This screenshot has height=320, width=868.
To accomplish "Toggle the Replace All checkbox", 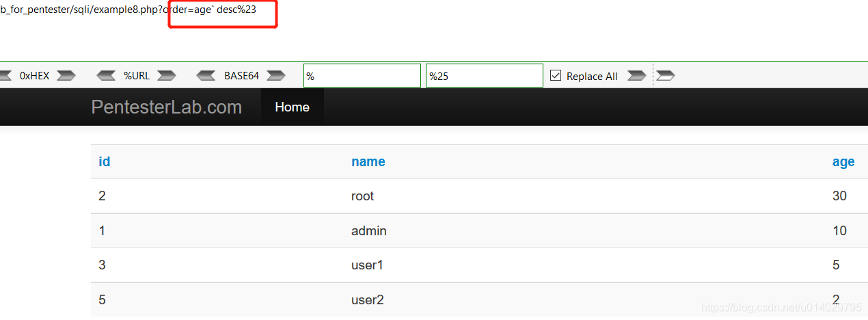I will point(556,75).
